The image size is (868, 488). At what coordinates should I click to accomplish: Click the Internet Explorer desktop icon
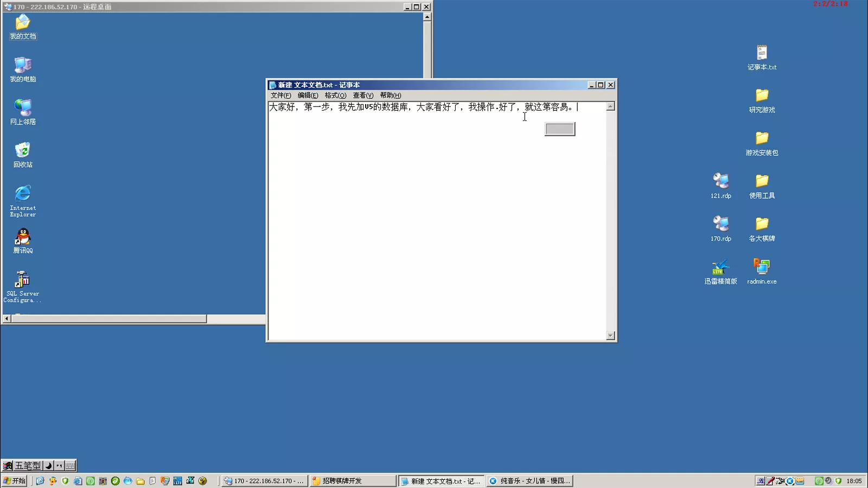(23, 194)
